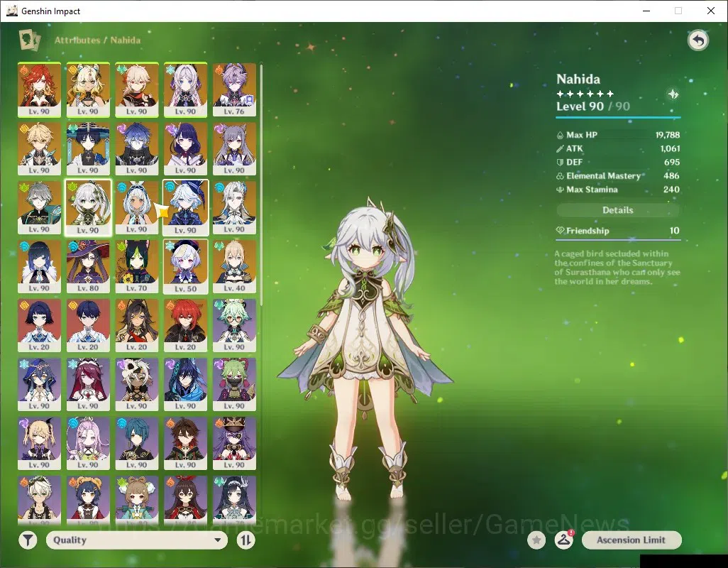Select Layla's portrait
The width and height of the screenshot is (728, 568).
tap(39, 385)
